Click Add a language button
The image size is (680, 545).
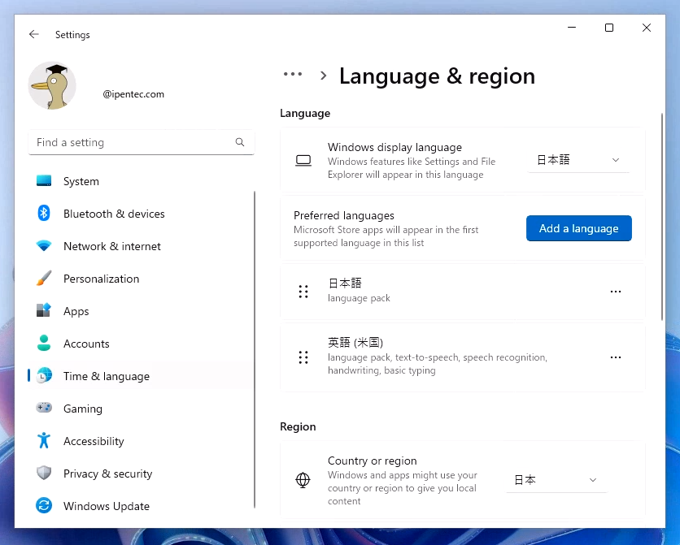(x=579, y=228)
